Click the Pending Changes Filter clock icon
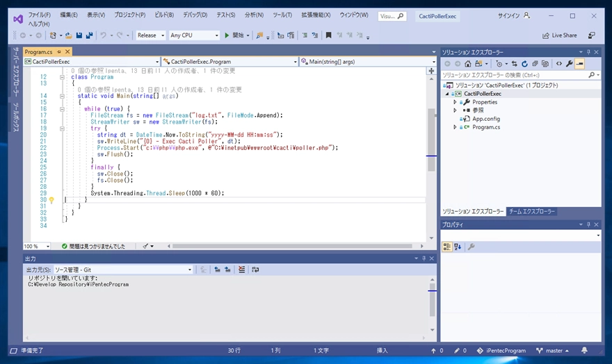The image size is (612, 364). coord(499,64)
